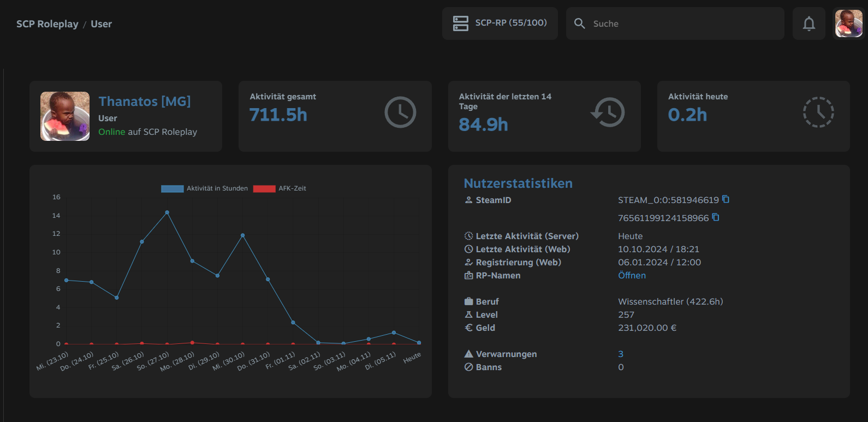Open the RP-Namen Öffnen link
Screen dimensions: 868x422
pos(632,276)
